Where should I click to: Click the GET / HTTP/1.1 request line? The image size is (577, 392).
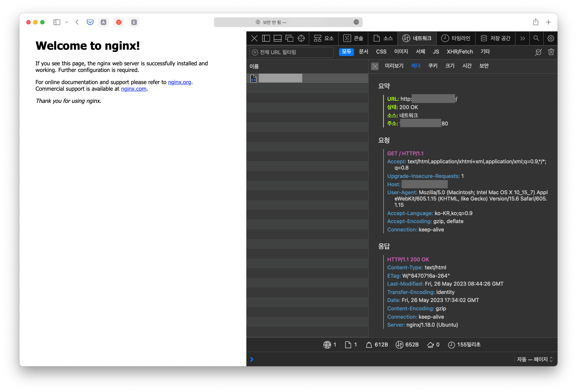click(405, 154)
